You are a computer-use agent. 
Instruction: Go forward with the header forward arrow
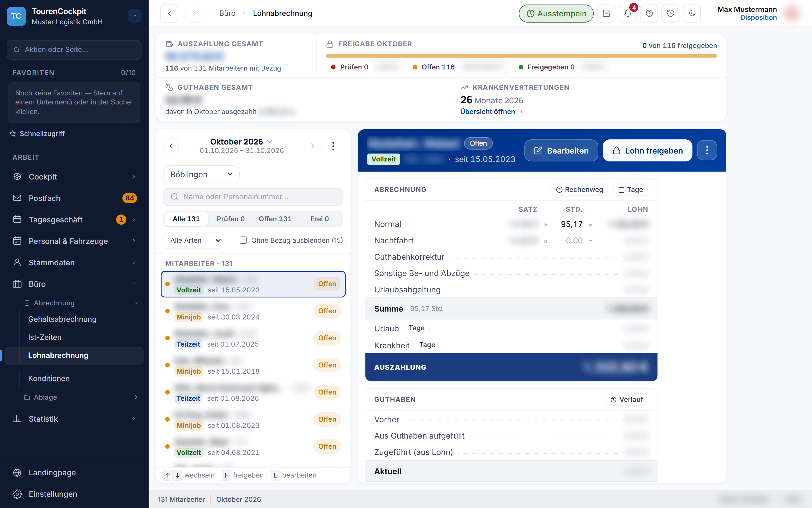(194, 14)
